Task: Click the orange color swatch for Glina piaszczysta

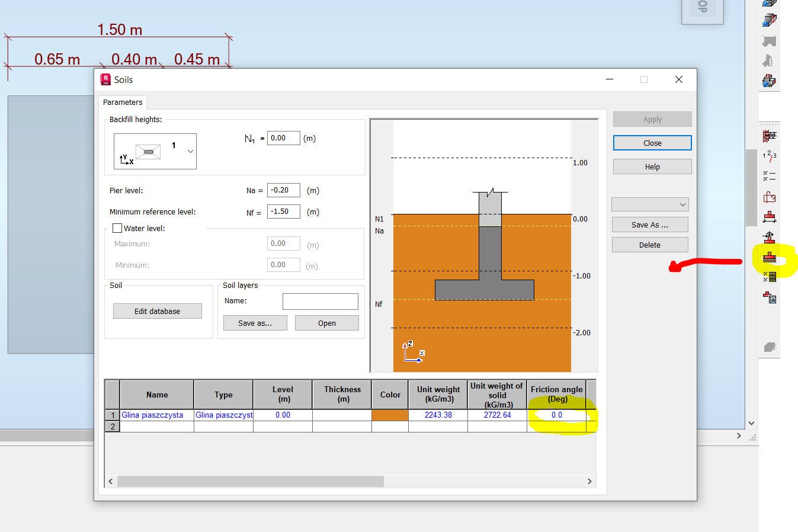Action: pyautogui.click(x=390, y=415)
